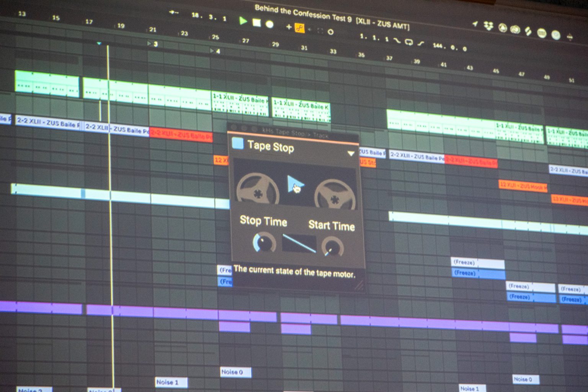Click the blue slope curve display between knobs

point(299,244)
